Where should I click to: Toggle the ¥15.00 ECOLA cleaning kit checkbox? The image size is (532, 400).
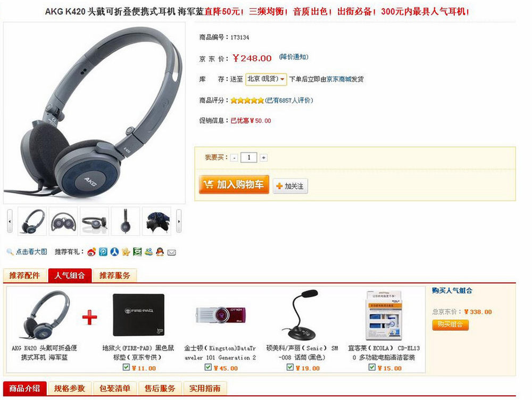pos(372,367)
